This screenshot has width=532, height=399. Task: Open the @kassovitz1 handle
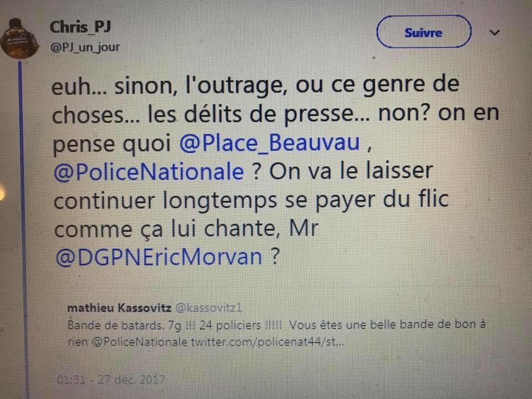point(208,308)
